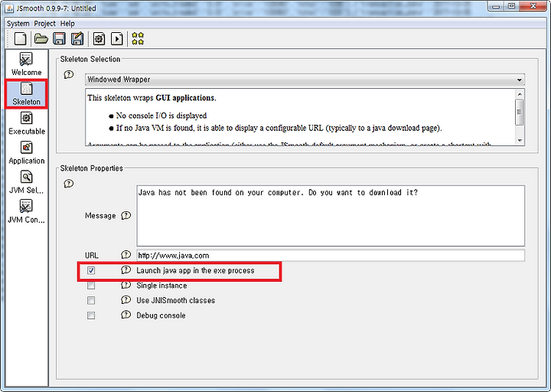Expand the Windowed Wrapper skeleton dropdown
This screenshot has width=551, height=392.
305,80
